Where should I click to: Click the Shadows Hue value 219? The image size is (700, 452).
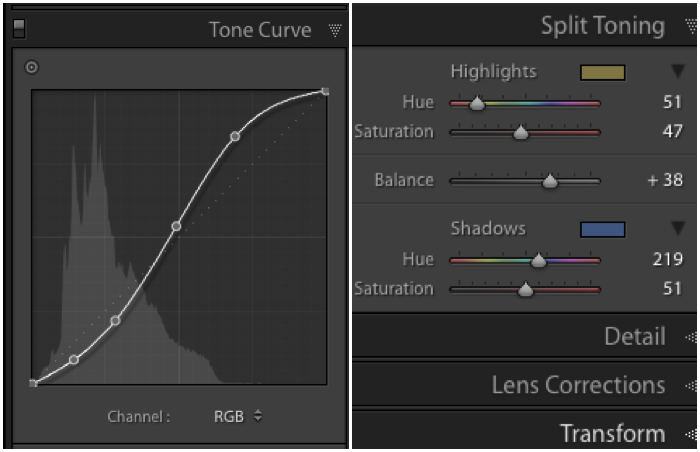click(x=668, y=259)
